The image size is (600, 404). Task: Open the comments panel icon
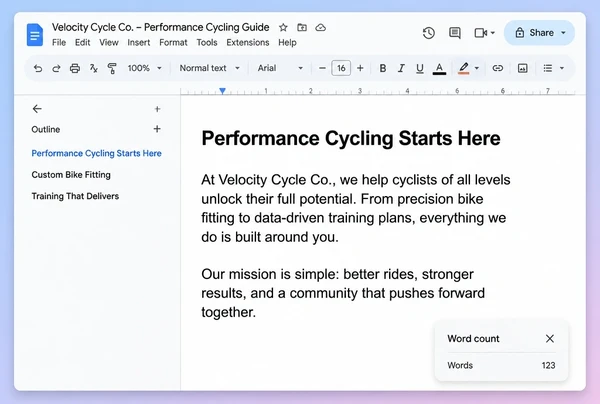455,33
